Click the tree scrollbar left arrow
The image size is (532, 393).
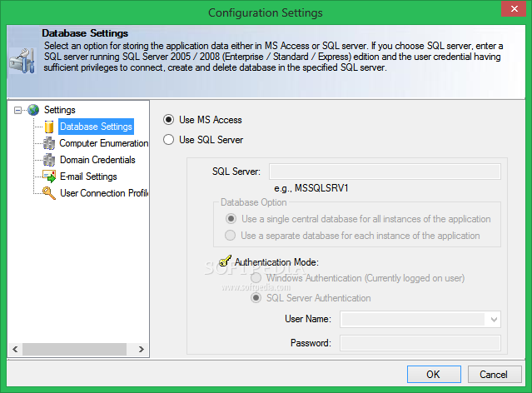[x=15, y=349]
